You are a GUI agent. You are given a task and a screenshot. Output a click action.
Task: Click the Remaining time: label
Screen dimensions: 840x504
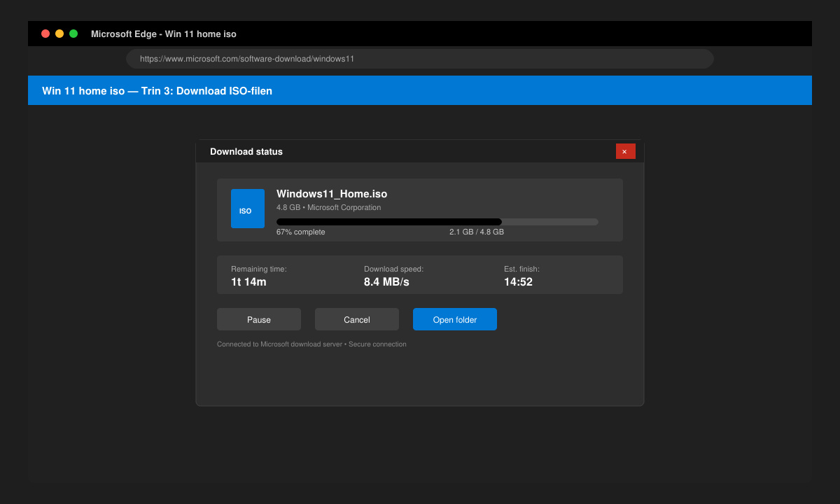click(259, 269)
